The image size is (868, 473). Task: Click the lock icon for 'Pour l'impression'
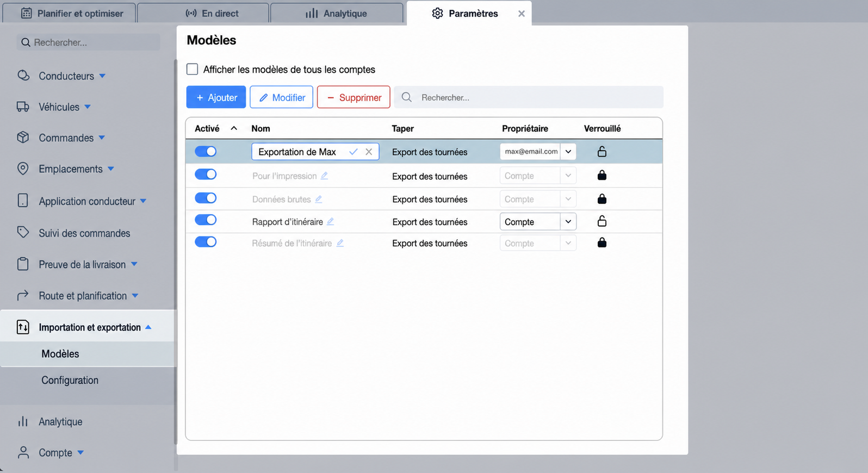point(602,175)
